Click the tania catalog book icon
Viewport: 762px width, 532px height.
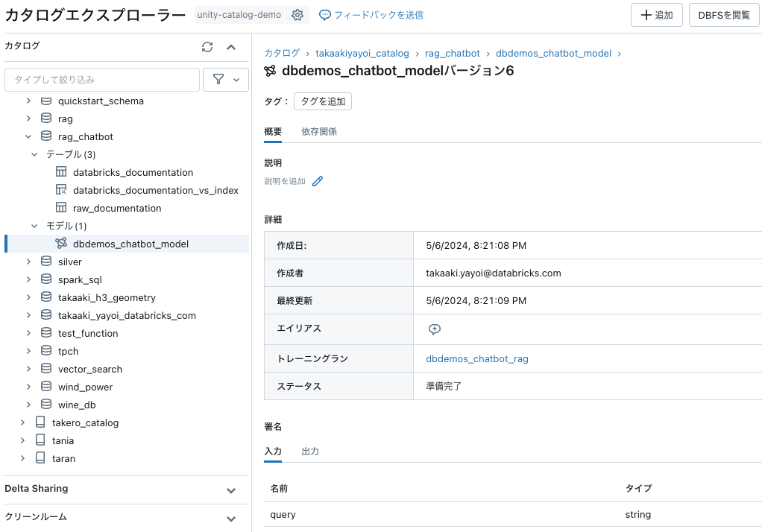(41, 440)
